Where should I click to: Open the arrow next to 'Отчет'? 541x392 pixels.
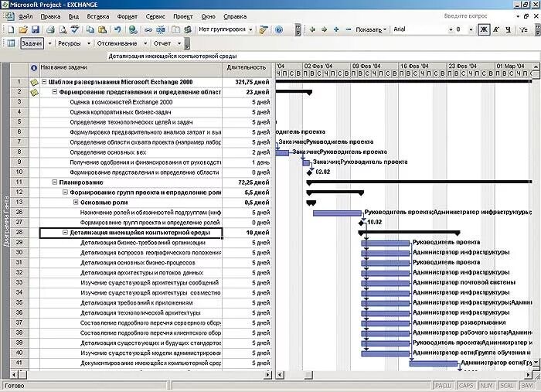(x=179, y=43)
